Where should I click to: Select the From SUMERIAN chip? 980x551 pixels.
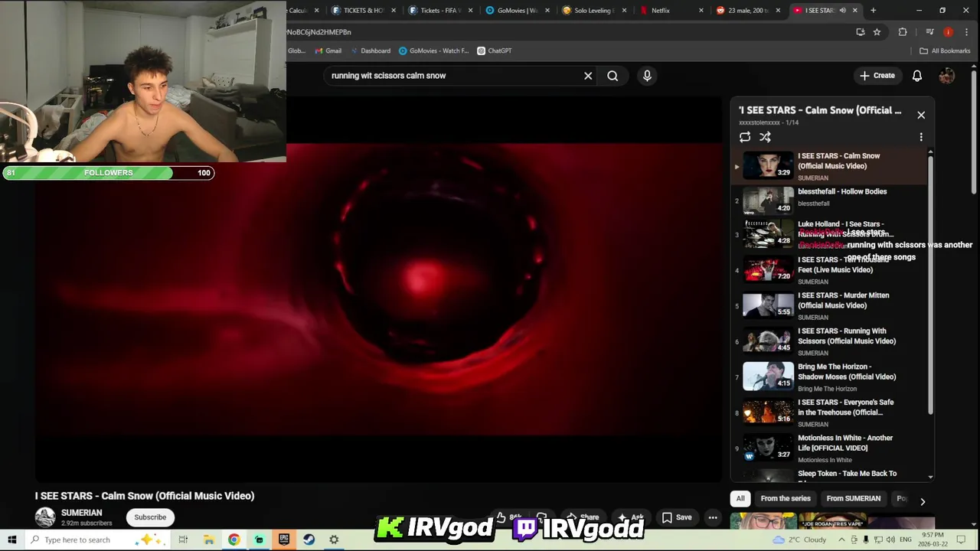(x=854, y=498)
